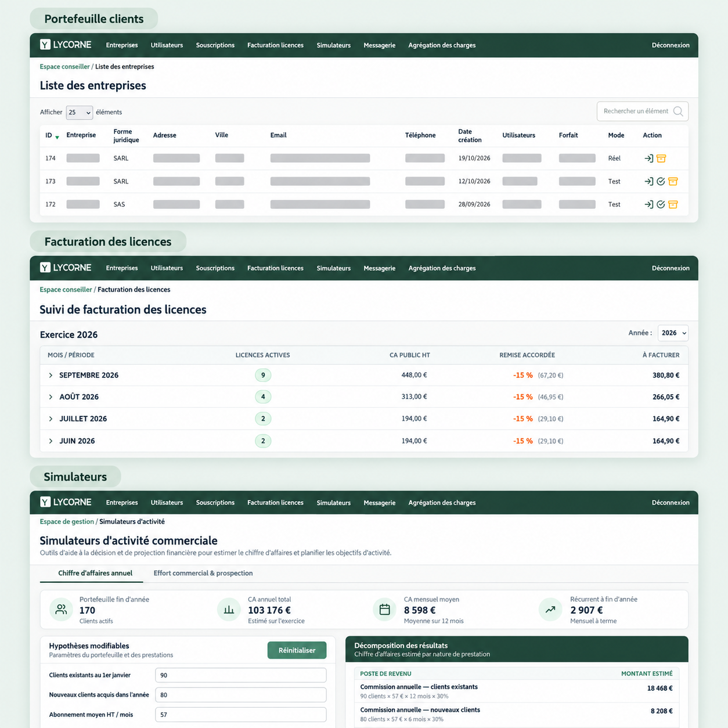Viewport: 728px width, 728px height.
Task: Click the Forme juridique column header
Action: [126, 136]
